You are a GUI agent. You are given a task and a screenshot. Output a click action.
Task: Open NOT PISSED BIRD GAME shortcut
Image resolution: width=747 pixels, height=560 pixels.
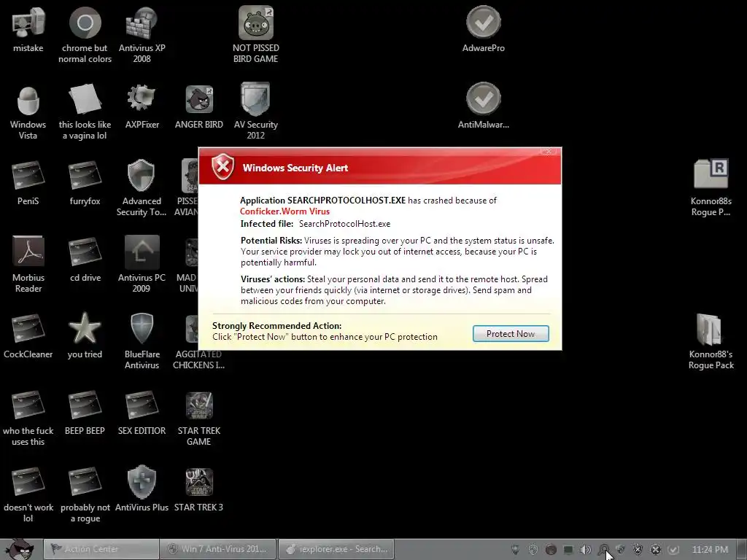pos(256,35)
